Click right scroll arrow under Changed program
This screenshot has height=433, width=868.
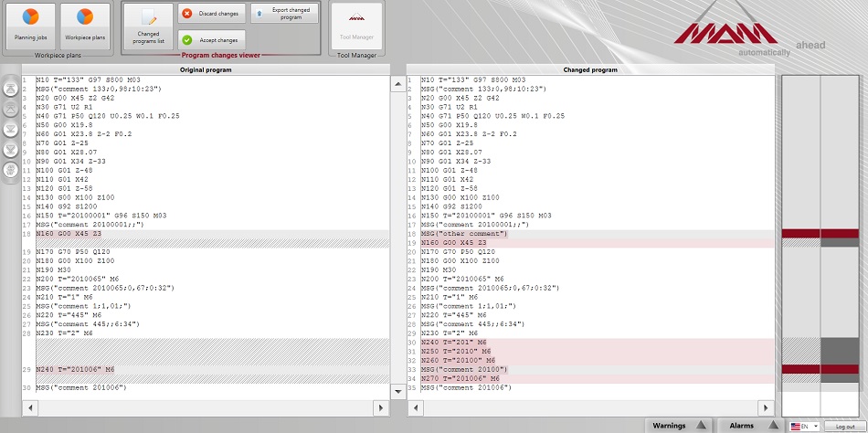coord(766,408)
